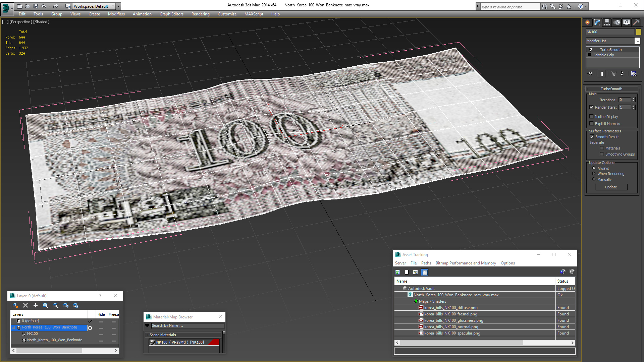Open Material/Map Browser options arrow
644x362 pixels.
point(147,326)
